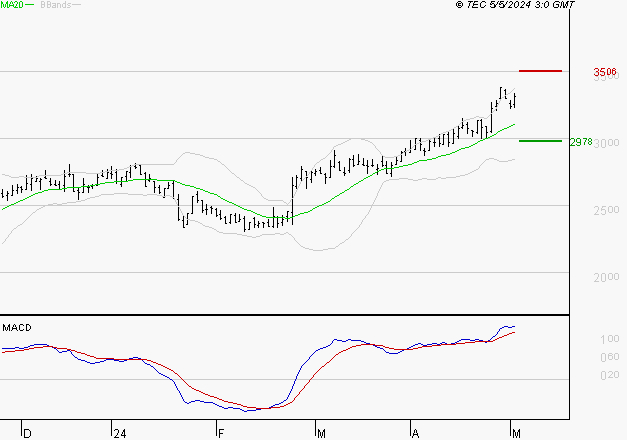
Task: Click the green 2978 support value
Action: 581,142
